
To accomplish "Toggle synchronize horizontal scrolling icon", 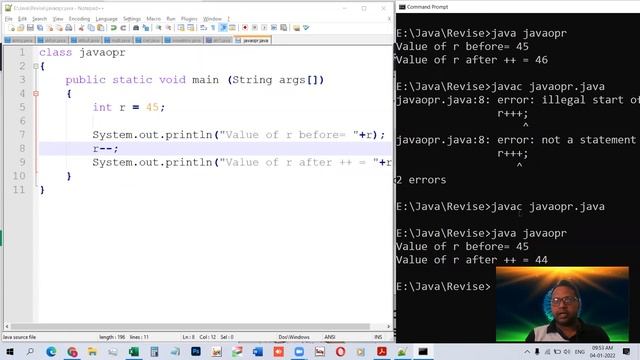I will point(191,28).
